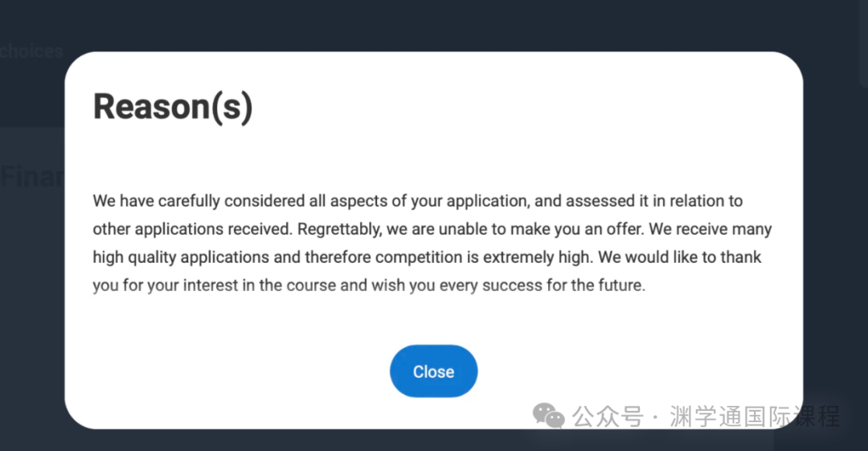Click the blue Close button
The height and width of the screenshot is (451, 868).
(433, 371)
